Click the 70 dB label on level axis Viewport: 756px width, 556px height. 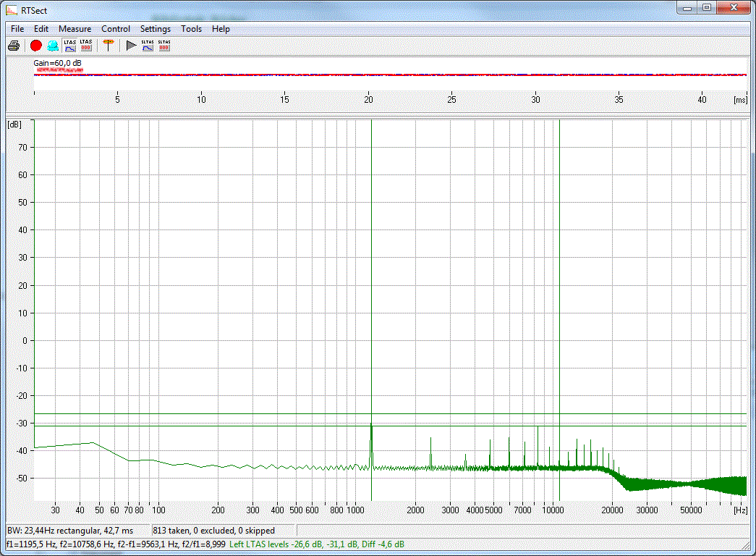point(22,148)
